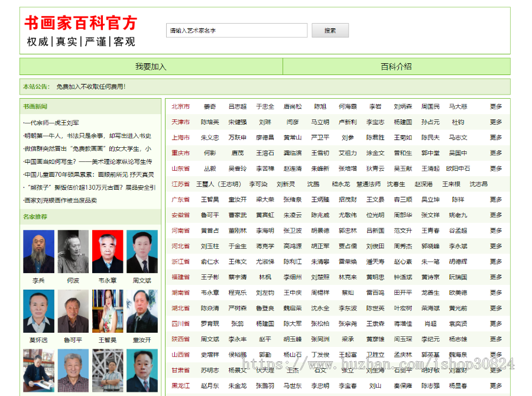The image size is (532, 396).
Task: Open 莫怀远 portrait thumbnail
Action: (x=38, y=311)
